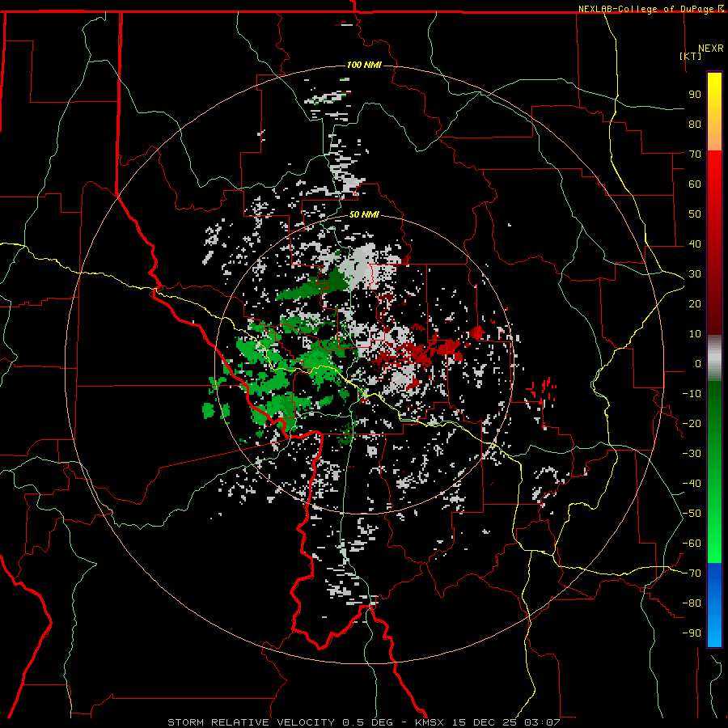Viewport: 728px width, 728px height.
Task: Click the NEXR label above the color scale
Action: click(x=711, y=48)
